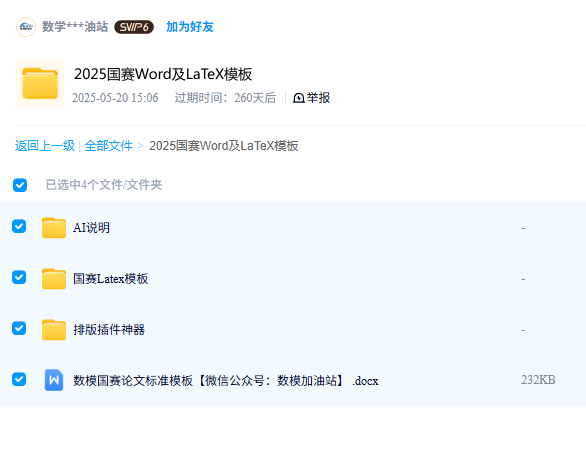This screenshot has width=586, height=475.
Task: Uncheck the 数模国赛论文标准模板 docx checkbox
Action: (19, 379)
